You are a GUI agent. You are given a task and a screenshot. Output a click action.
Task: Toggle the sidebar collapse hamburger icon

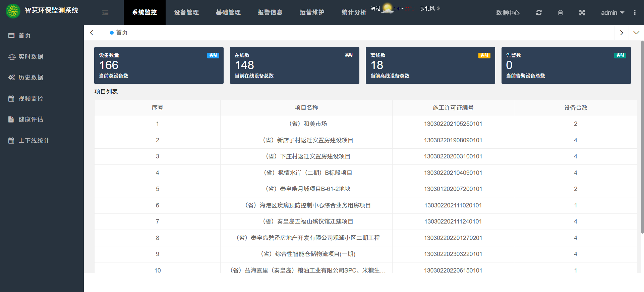(x=105, y=13)
